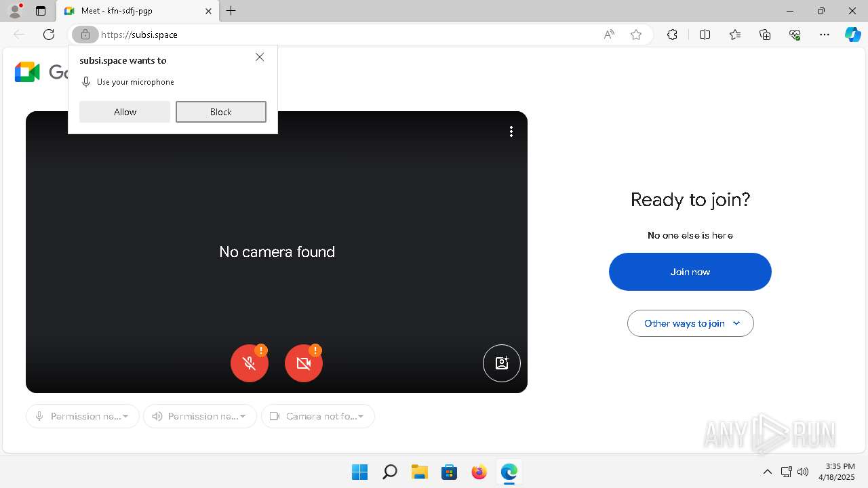Screen dimensions: 868x488
Task: Close the microphone permission popup
Action: pos(260,57)
